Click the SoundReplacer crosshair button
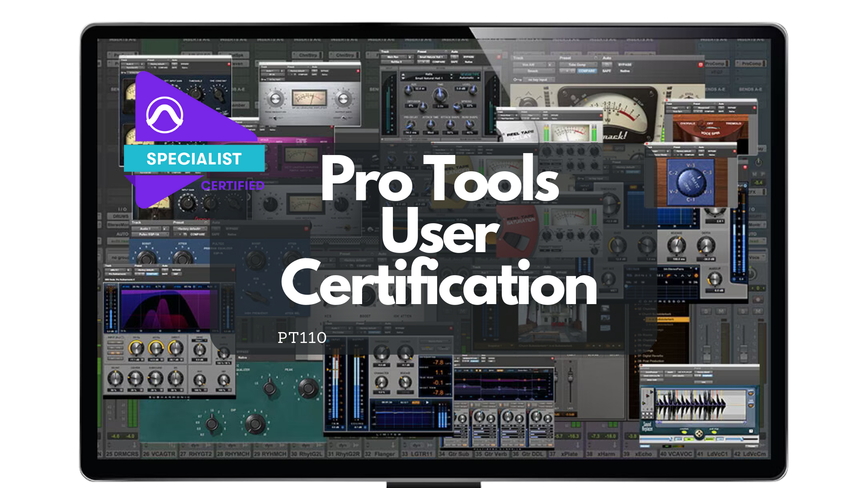 tap(699, 434)
